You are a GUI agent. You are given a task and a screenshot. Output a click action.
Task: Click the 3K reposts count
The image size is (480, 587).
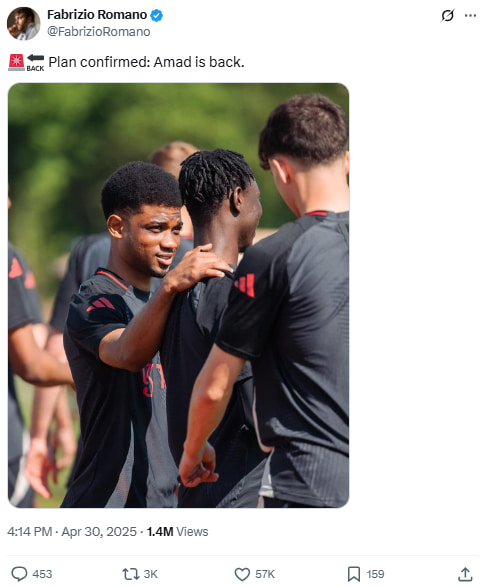[151, 574]
